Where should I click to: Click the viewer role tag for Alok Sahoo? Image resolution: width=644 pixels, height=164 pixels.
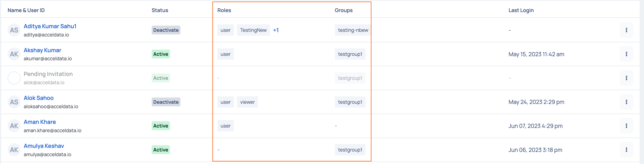pyautogui.click(x=247, y=102)
